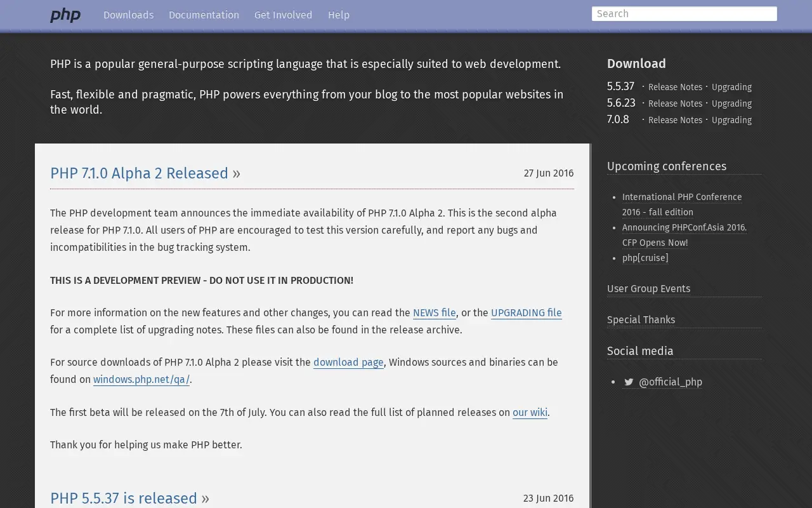Screen dimensions: 812x508
Task: Open the Help menu
Action: (339, 15)
